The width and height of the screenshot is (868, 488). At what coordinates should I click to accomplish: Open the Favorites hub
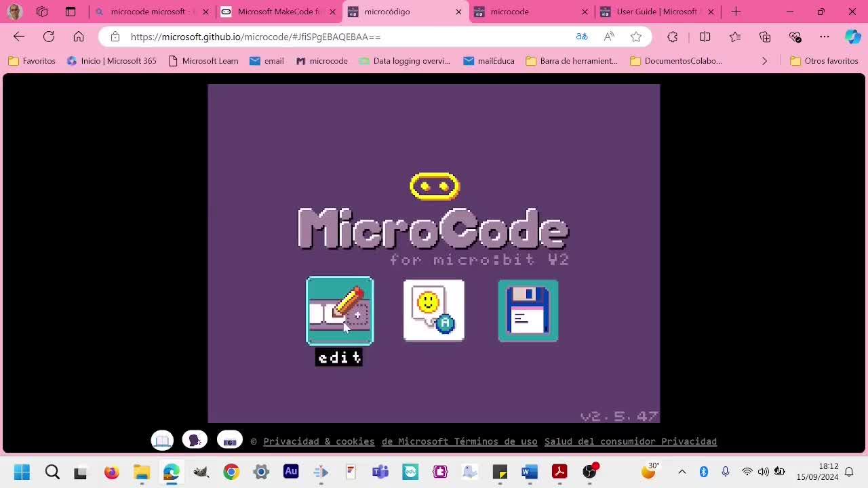click(735, 37)
